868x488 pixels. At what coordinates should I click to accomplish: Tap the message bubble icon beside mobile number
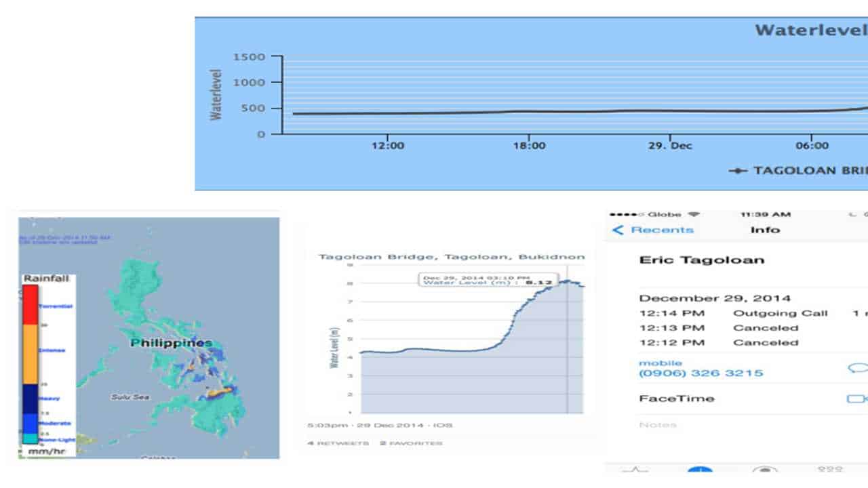point(858,368)
